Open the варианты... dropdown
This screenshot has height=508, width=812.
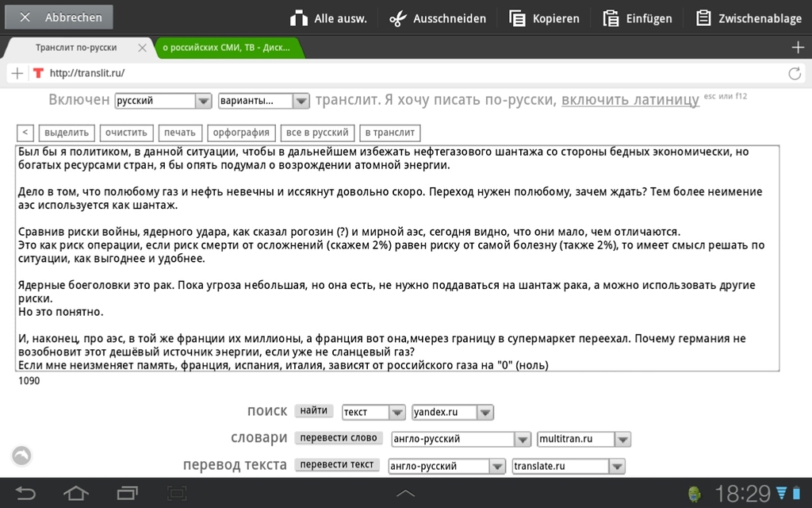coord(263,101)
